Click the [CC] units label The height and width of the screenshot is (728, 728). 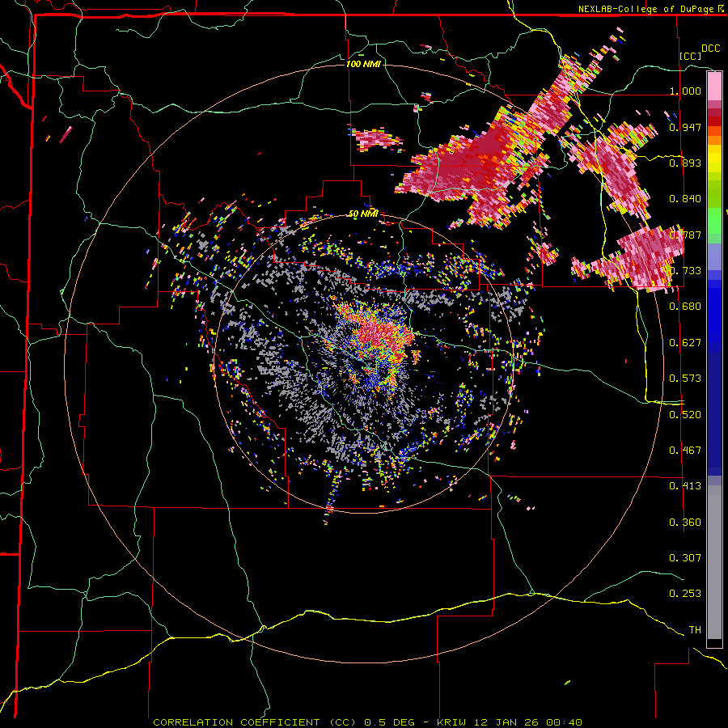pyautogui.click(x=691, y=56)
